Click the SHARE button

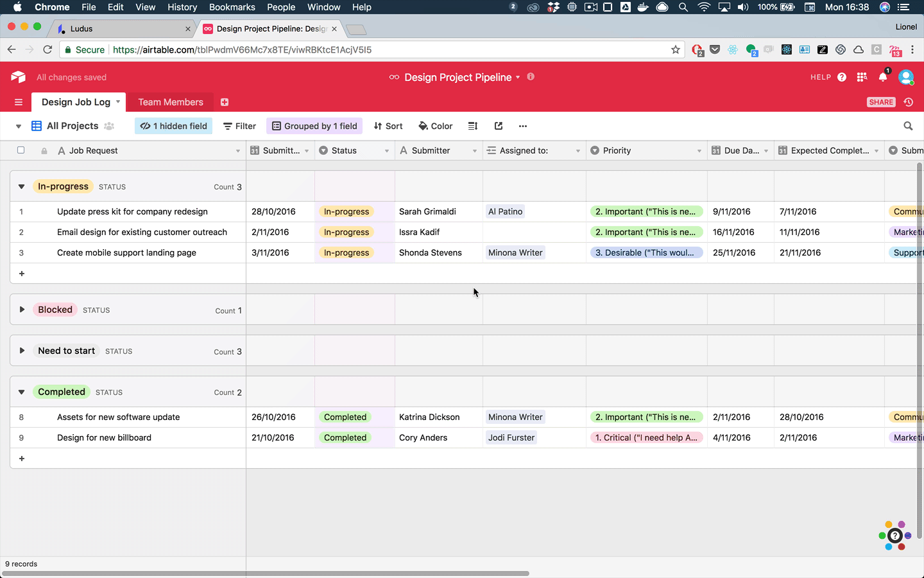coord(881,102)
